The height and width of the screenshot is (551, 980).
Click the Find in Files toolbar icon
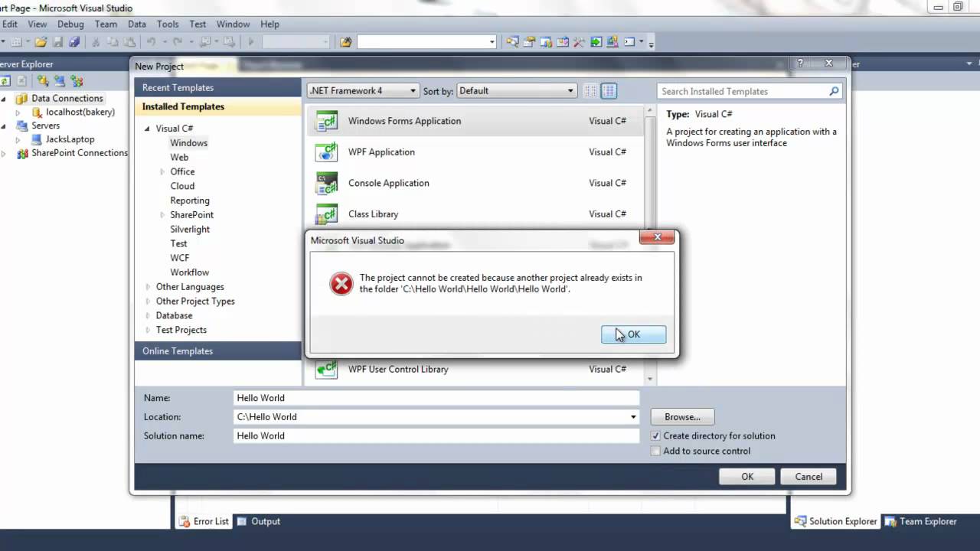345,42
